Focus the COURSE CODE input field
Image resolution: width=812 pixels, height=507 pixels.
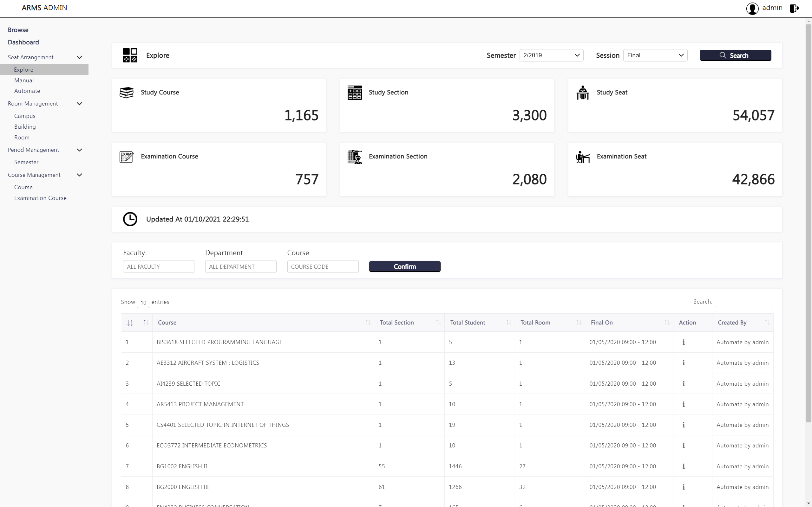(x=323, y=266)
